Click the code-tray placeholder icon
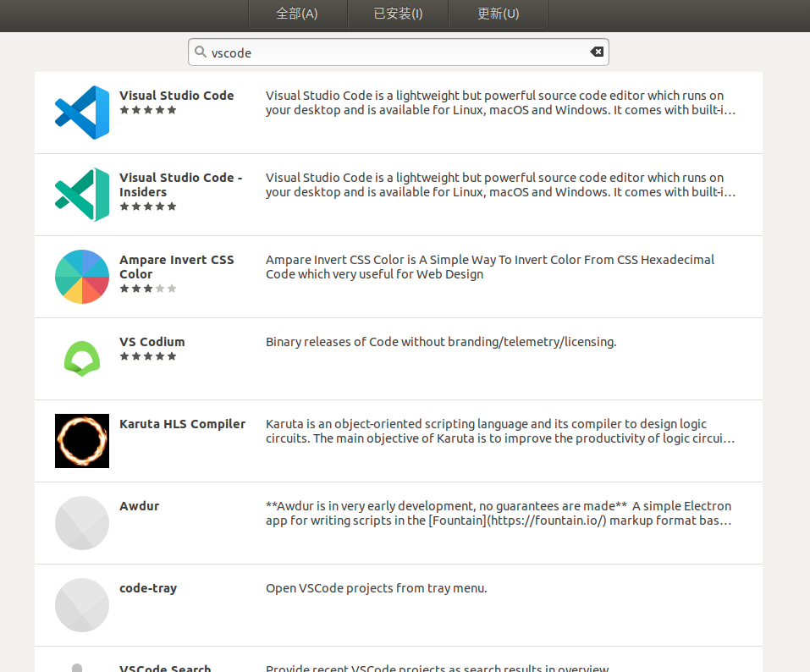Image resolution: width=810 pixels, height=672 pixels. tap(82, 605)
